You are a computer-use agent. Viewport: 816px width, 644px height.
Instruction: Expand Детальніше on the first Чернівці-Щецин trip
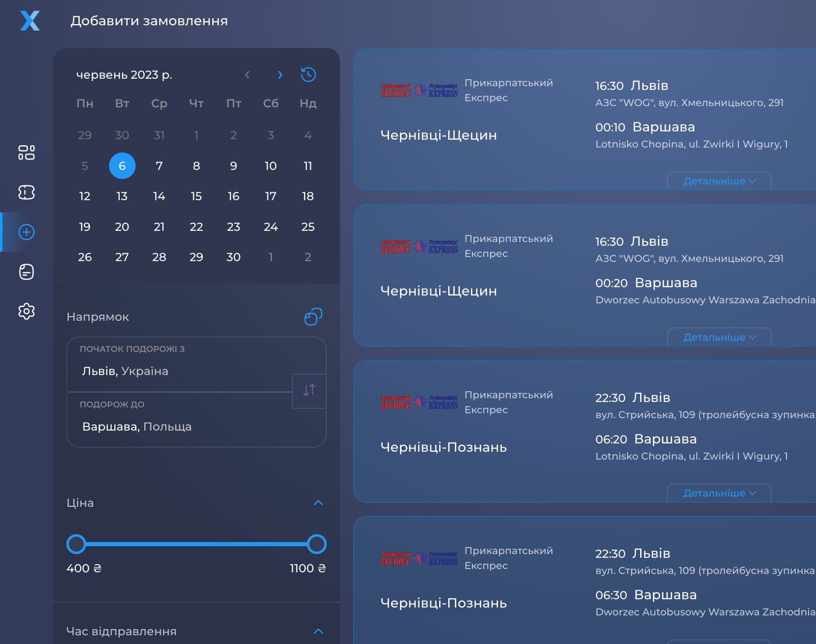[719, 182]
